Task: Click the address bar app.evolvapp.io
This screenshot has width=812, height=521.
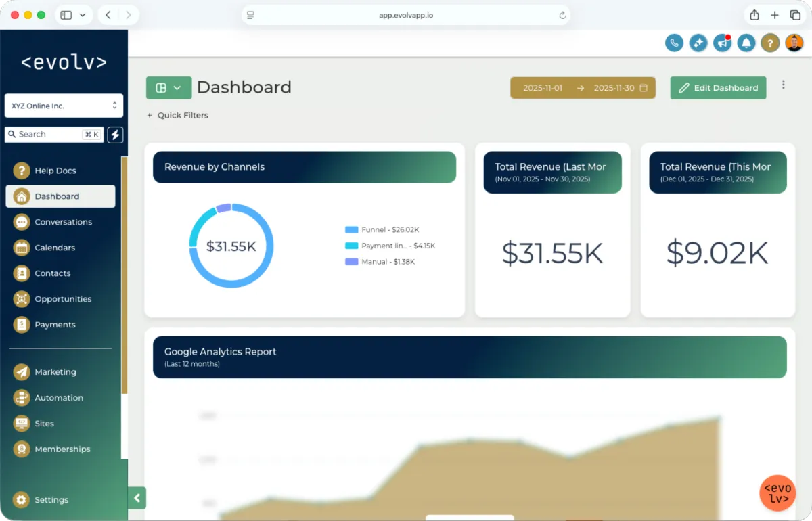Action: point(406,15)
